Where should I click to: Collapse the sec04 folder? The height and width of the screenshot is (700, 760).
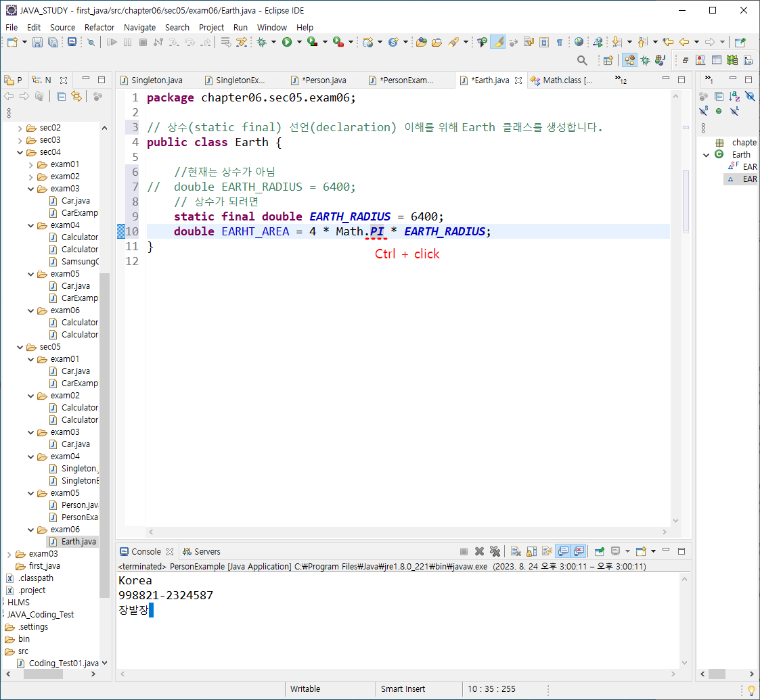point(20,152)
